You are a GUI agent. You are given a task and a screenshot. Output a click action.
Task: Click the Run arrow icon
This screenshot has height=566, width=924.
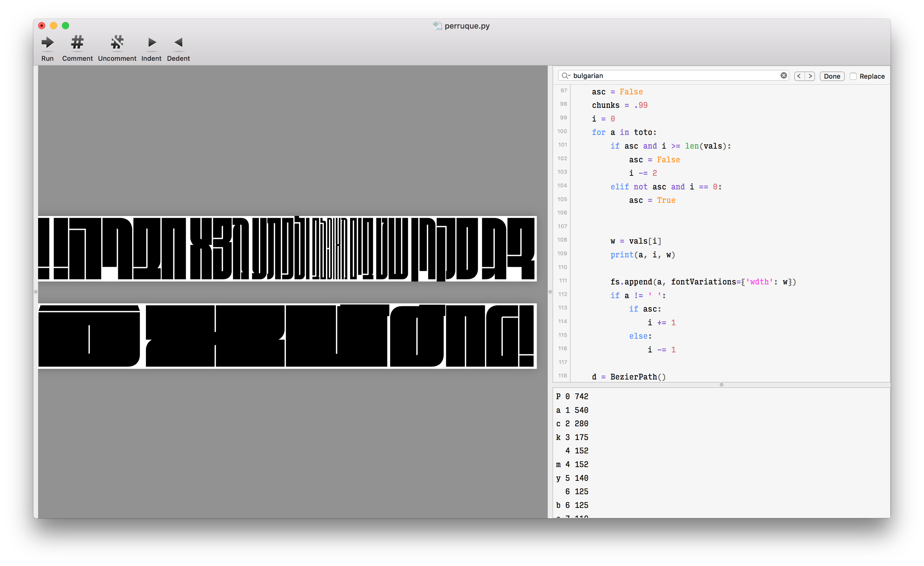[x=48, y=43]
